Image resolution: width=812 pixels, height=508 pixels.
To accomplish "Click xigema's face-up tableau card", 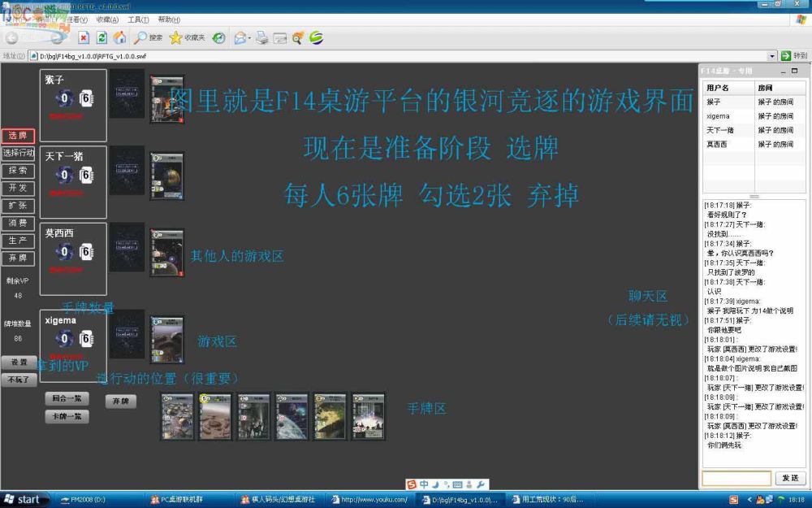I will click(x=166, y=340).
